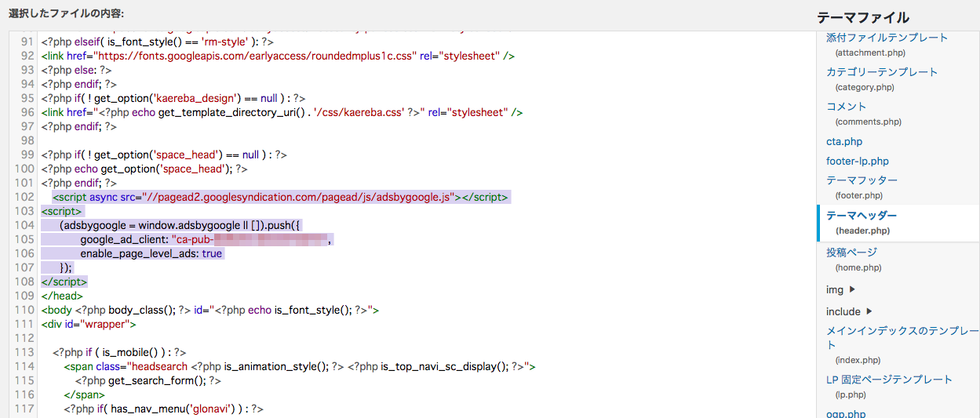
Task: Click the テーマファイル heading
Action: 863,17
